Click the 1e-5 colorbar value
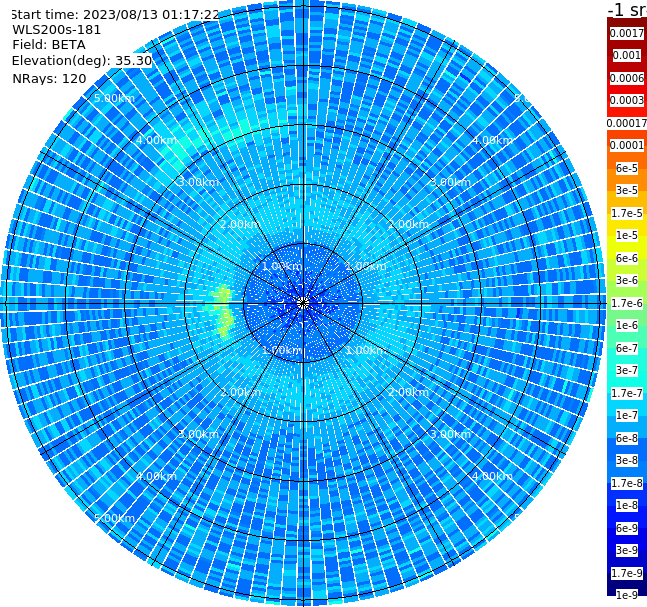The image size is (647, 607). pyautogui.click(x=627, y=235)
